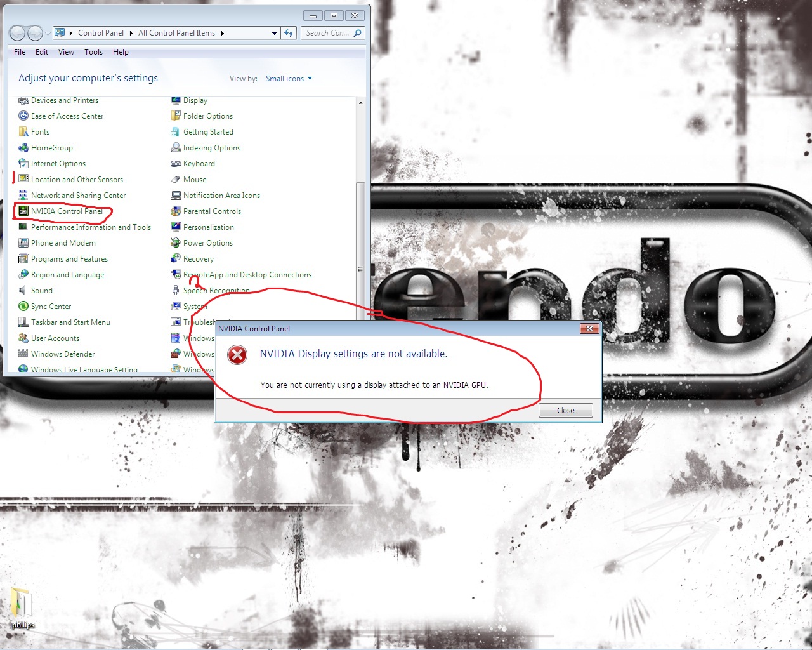Image resolution: width=812 pixels, height=650 pixels.
Task: Open Location and Other Sensors icon
Action: (x=23, y=180)
